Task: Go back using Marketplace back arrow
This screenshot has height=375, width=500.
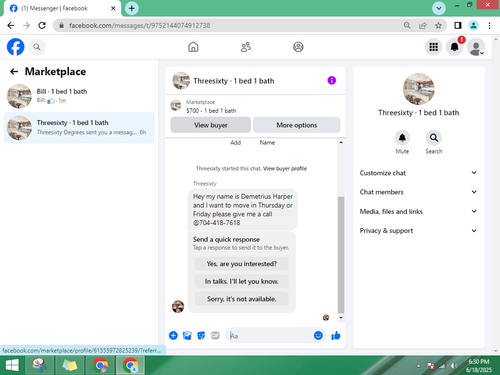Action: [14, 71]
